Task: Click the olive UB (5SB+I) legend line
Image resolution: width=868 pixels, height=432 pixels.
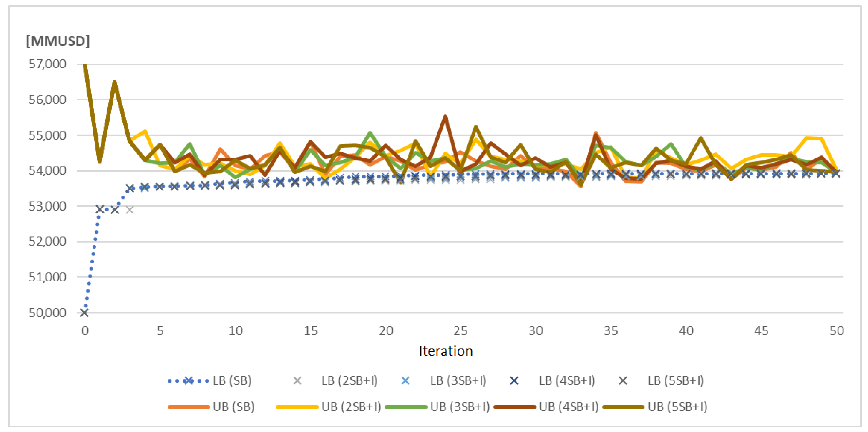Action: pos(623,407)
